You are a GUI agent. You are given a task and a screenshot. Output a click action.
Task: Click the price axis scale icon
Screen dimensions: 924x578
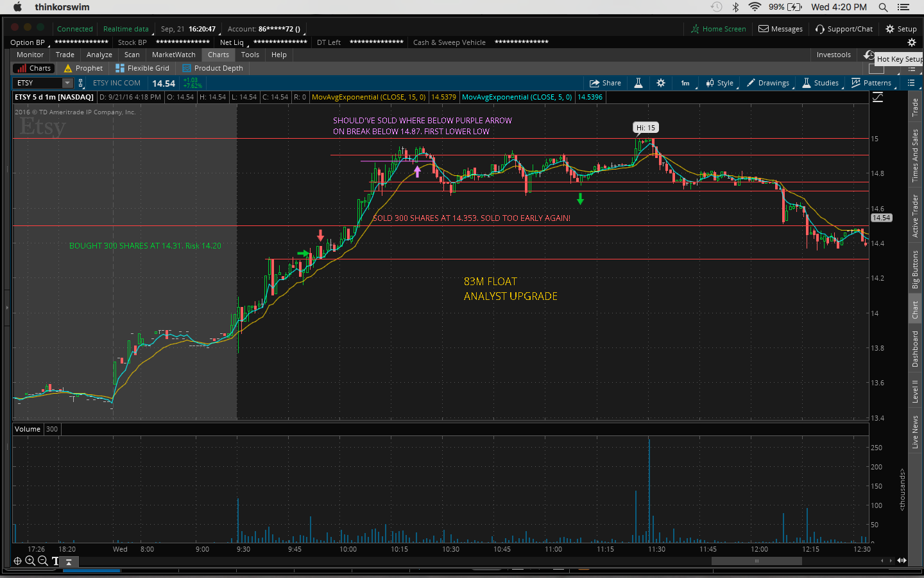[x=878, y=98]
